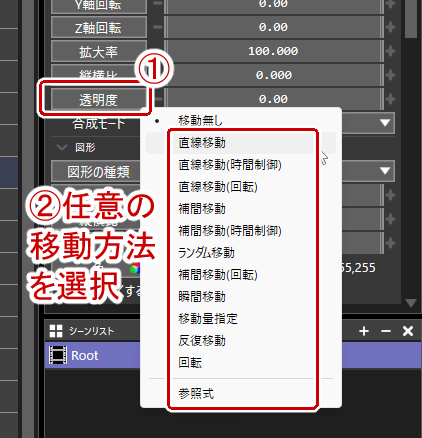The width and height of the screenshot is (422, 438).
Task: Choose 移動量指定 menu entry
Action: click(x=241, y=319)
